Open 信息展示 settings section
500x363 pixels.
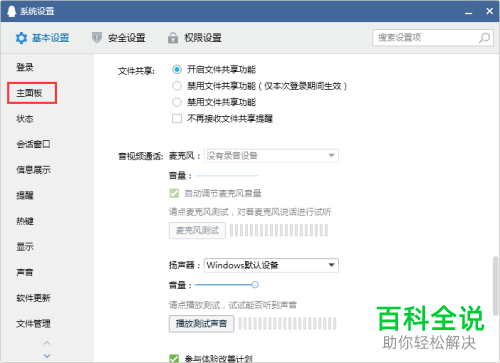pos(33,170)
